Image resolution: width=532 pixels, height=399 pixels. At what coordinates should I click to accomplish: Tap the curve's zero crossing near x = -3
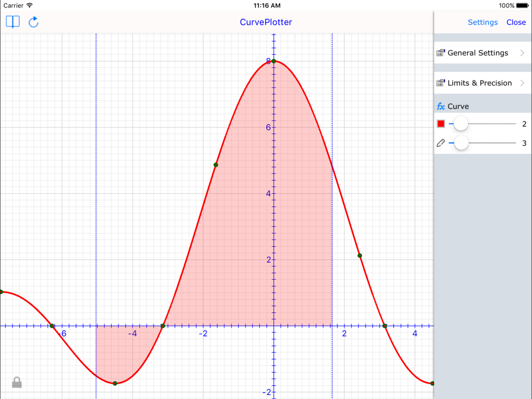(163, 326)
